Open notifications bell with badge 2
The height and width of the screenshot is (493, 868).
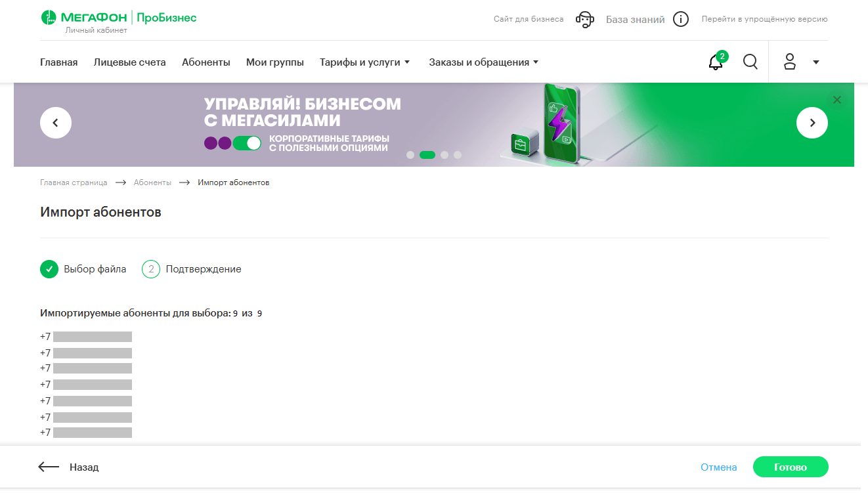718,61
